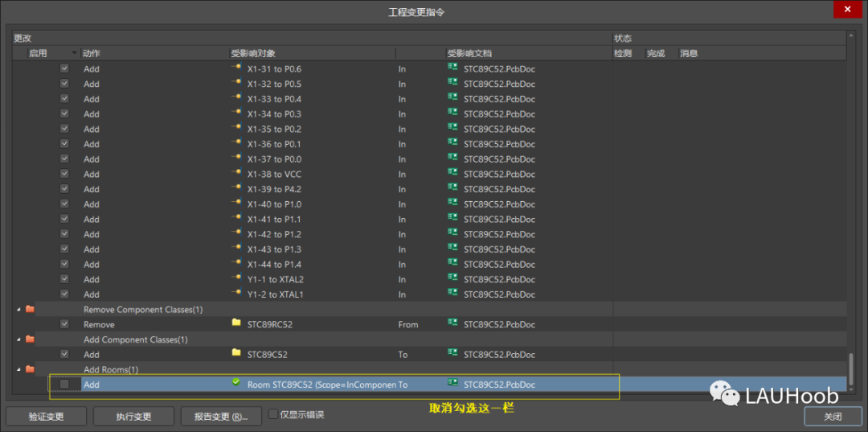Open 报告变更 (R)... report dialog
The width and height of the screenshot is (868, 432).
click(x=221, y=416)
